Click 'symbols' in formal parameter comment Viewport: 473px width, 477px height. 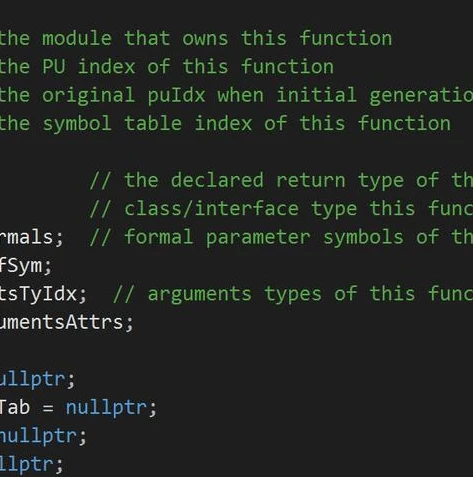(363, 238)
